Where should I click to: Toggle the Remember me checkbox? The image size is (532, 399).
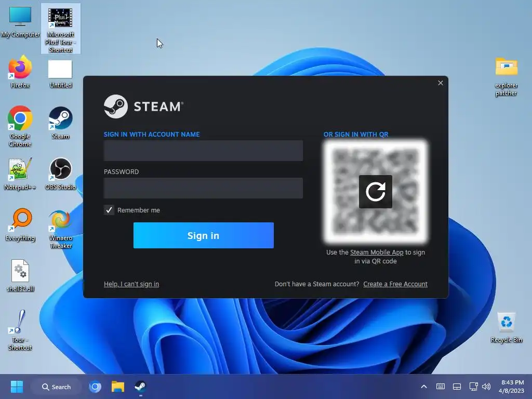(109, 210)
